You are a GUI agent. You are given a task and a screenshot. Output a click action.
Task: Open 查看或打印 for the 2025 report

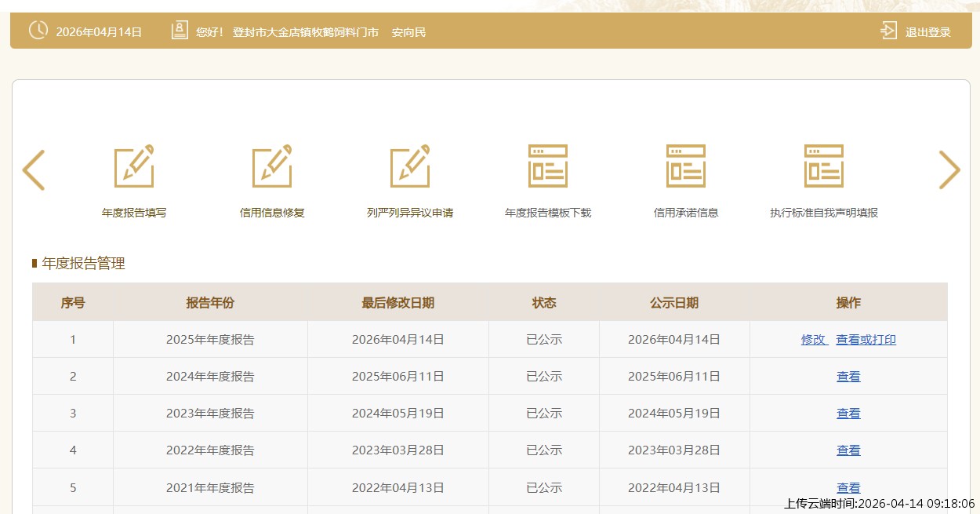866,340
